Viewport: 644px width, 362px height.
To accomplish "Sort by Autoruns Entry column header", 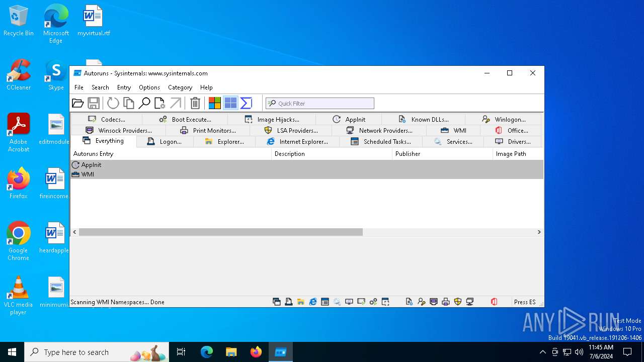I will click(x=171, y=154).
